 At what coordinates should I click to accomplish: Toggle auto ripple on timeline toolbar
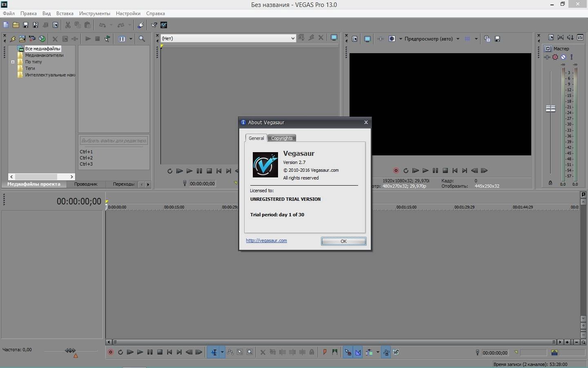(369, 352)
